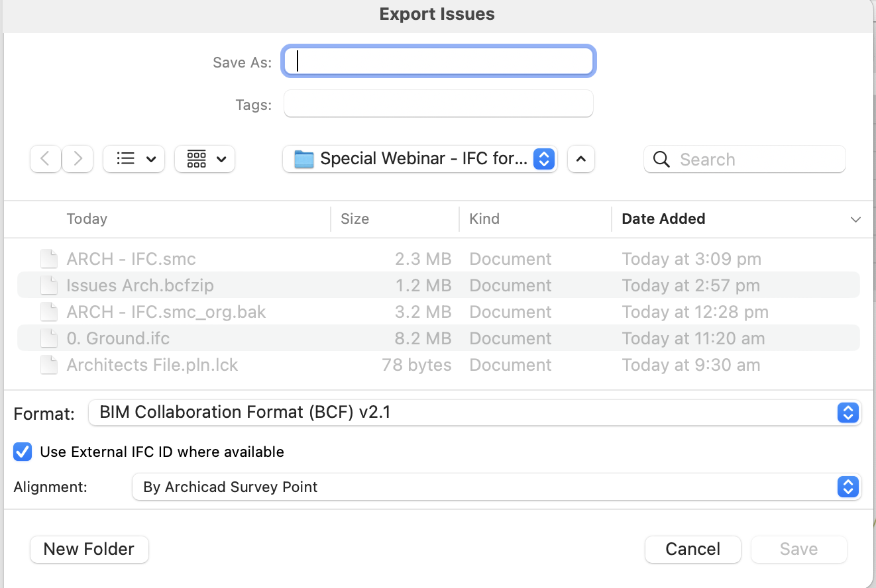The height and width of the screenshot is (588, 876).
Task: Click the blue folder icon in the path bar
Action: tap(303, 159)
